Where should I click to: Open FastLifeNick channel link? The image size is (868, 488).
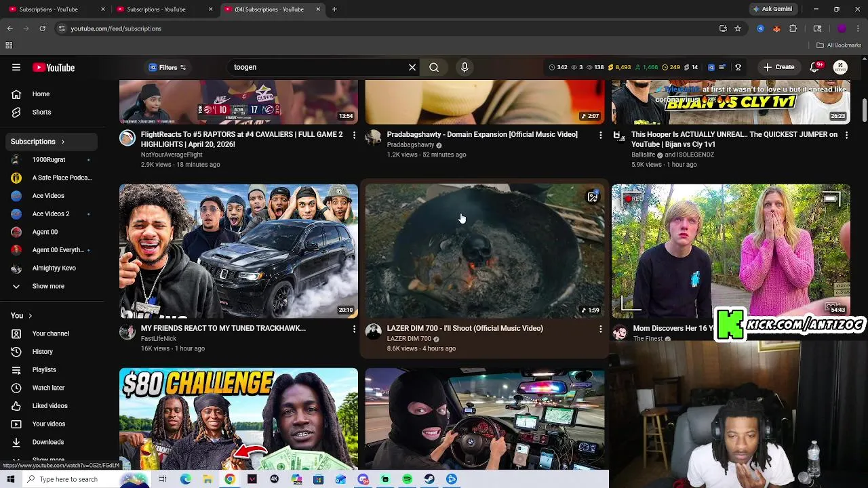point(159,338)
